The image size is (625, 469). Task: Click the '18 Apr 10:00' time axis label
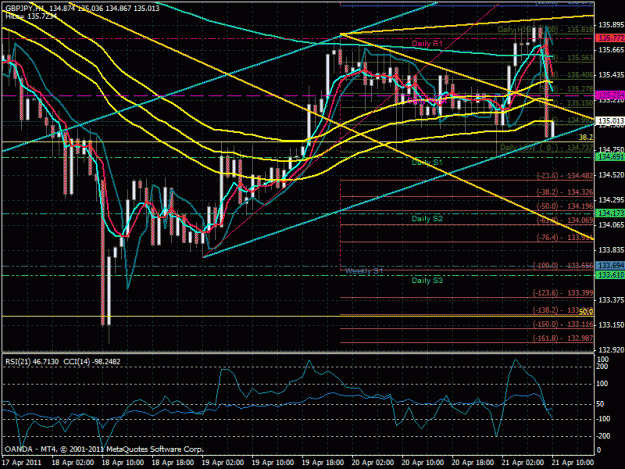coord(123,463)
